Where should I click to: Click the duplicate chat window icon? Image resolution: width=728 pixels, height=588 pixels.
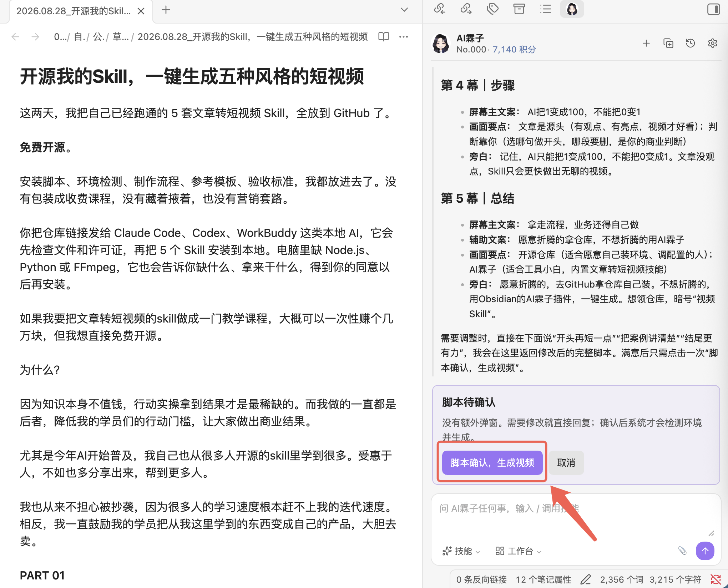668,44
